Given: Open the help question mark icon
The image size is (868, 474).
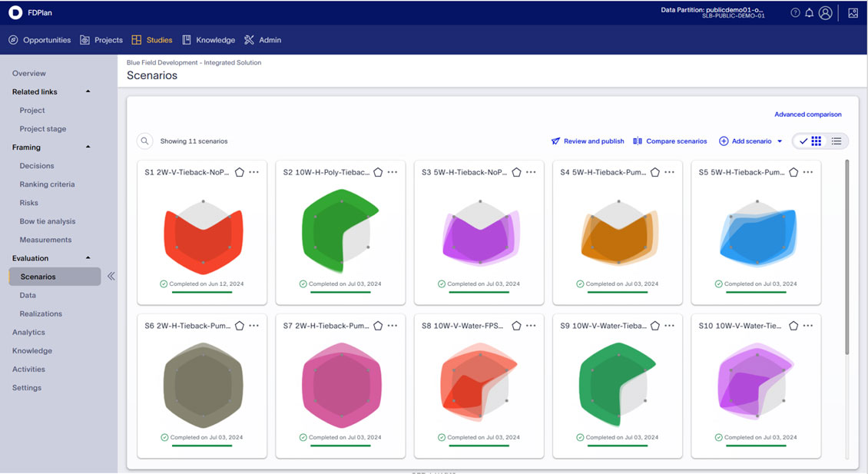Looking at the screenshot, I should point(795,13).
